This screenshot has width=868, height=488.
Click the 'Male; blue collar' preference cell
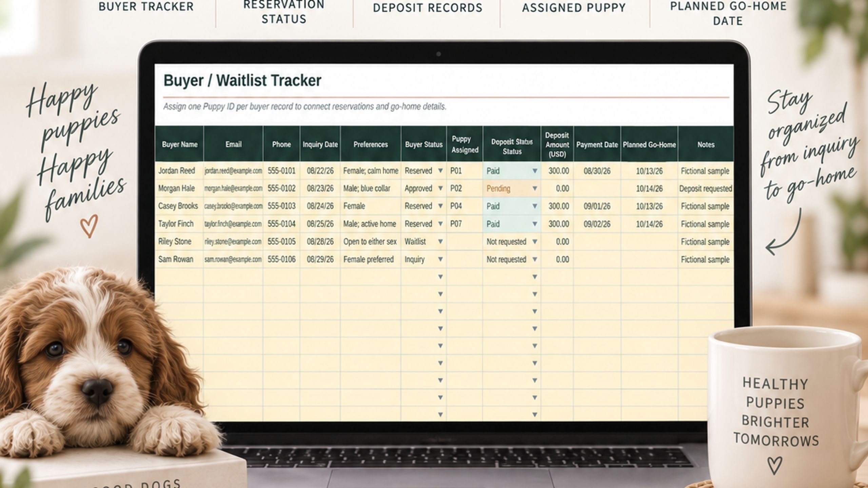[x=371, y=188]
